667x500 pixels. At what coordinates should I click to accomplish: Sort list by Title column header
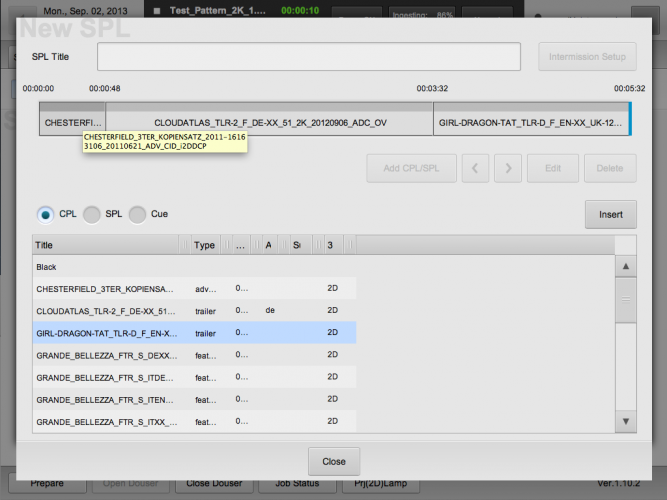coord(105,245)
